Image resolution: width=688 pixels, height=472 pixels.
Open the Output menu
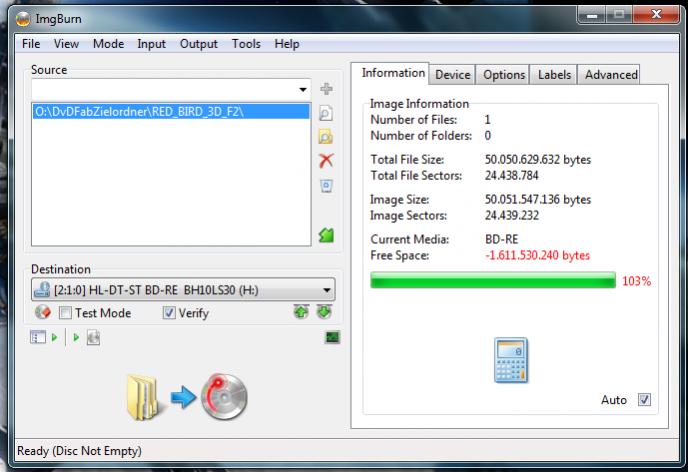(199, 44)
